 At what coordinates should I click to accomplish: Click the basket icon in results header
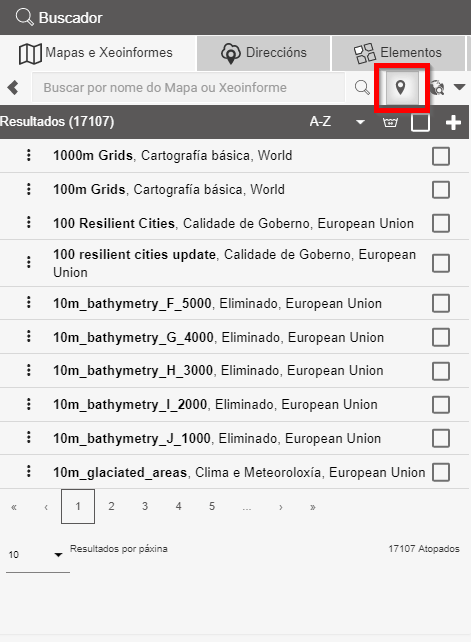coord(390,122)
